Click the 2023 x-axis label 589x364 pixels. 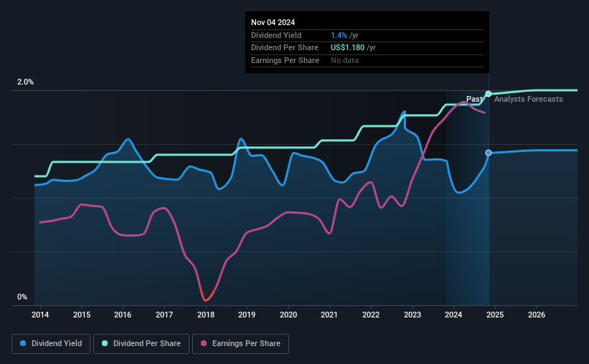click(412, 315)
